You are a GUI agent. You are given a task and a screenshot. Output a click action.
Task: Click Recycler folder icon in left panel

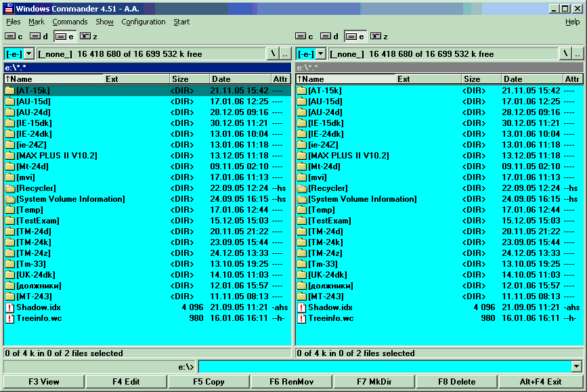pos(9,188)
